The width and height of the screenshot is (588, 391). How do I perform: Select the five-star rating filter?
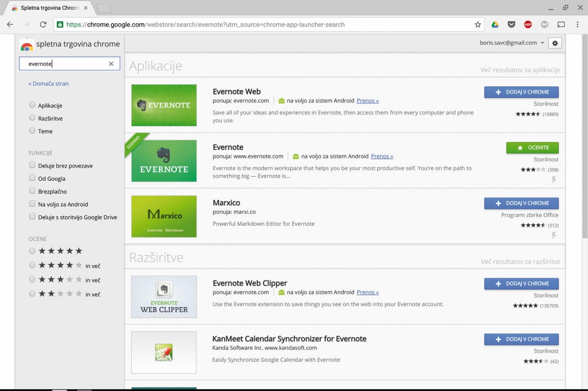[x=32, y=251]
